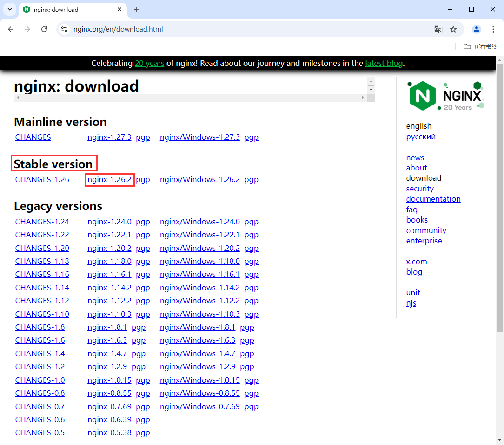Click the NGINX 20 Years logo
The image size is (504, 445).
click(x=446, y=96)
